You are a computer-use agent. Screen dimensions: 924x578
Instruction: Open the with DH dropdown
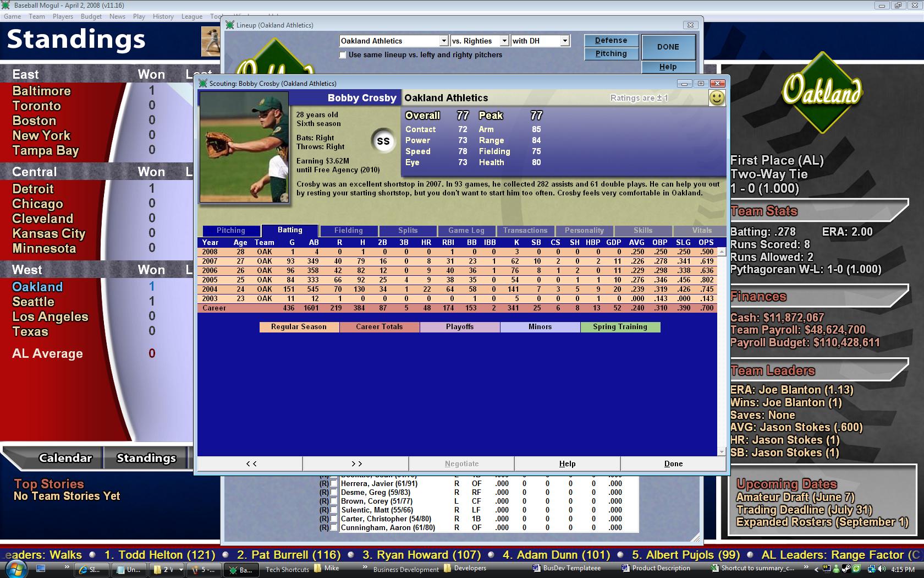pyautogui.click(x=564, y=40)
